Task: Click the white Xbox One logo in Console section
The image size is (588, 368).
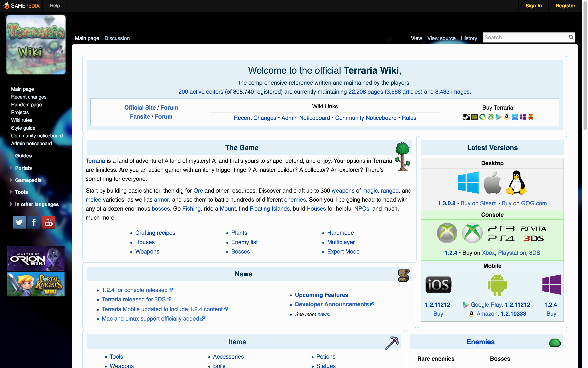Action: tap(472, 233)
